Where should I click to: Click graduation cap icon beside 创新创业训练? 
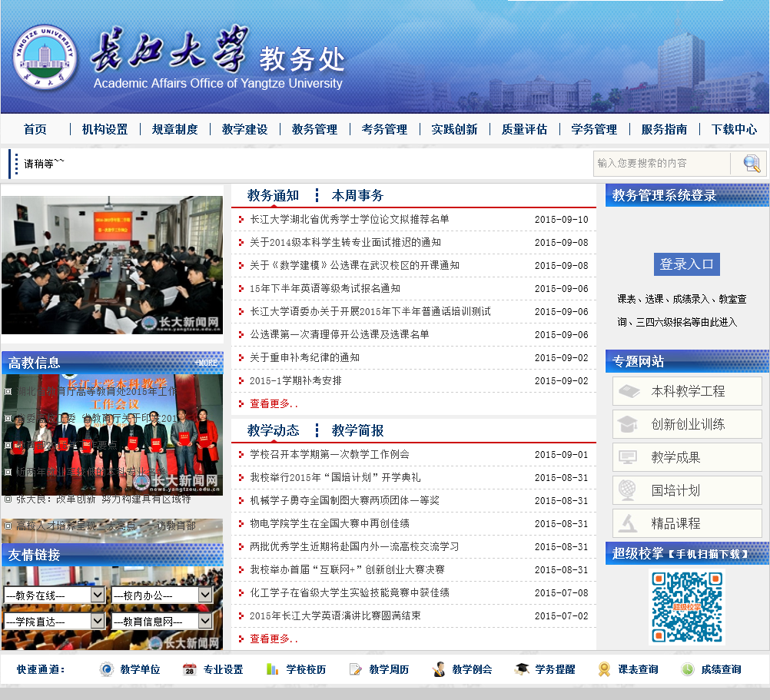628,424
